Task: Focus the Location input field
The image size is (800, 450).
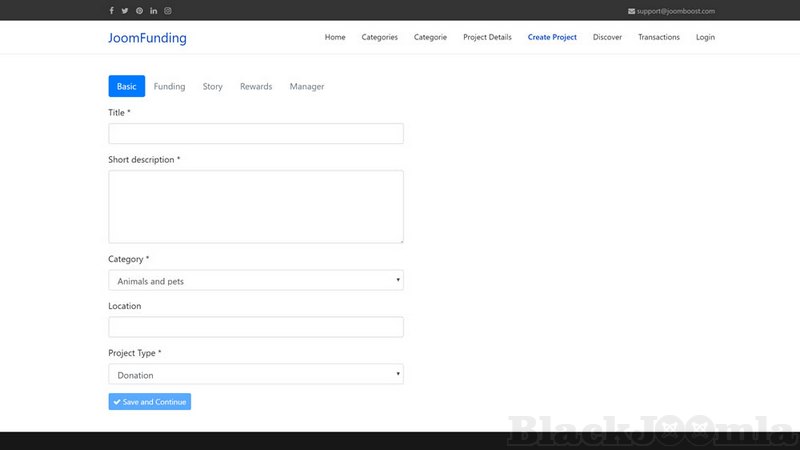Action: coord(255,327)
